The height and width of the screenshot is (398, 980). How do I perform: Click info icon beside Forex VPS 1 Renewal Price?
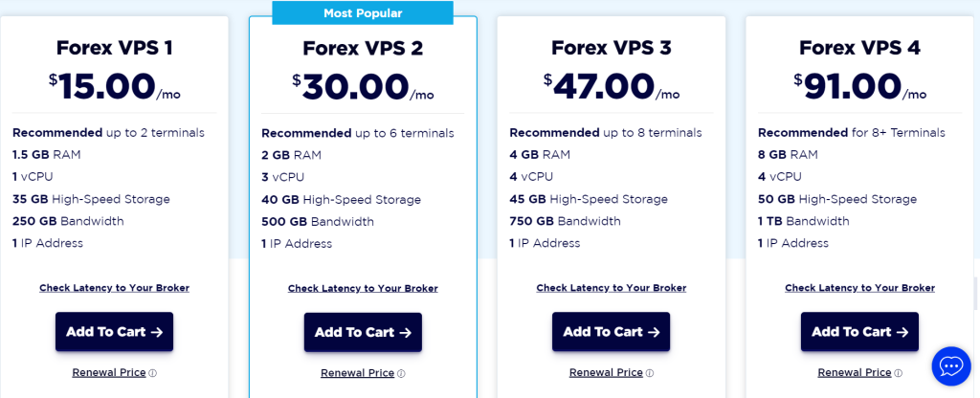[x=152, y=373]
